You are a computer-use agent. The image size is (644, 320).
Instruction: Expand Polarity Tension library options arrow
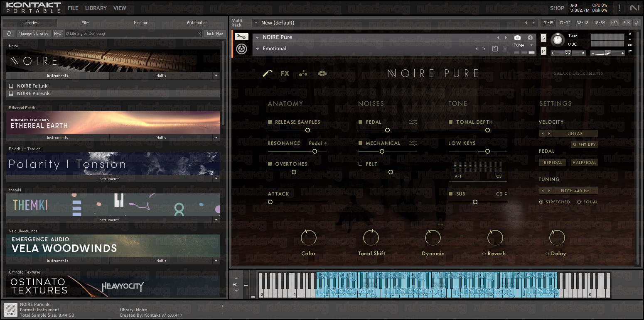point(216,179)
